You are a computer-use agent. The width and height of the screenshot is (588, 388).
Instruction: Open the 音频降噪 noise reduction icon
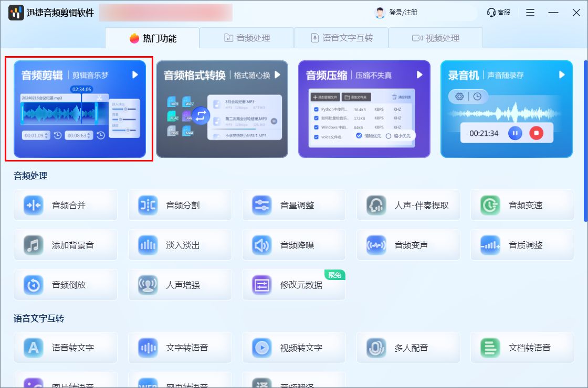click(x=262, y=245)
